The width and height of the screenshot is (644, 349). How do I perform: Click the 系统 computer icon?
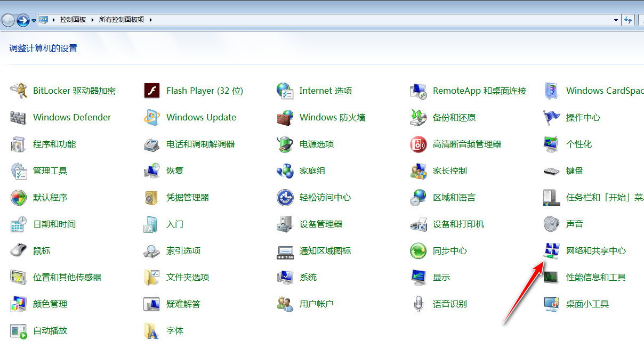(285, 278)
